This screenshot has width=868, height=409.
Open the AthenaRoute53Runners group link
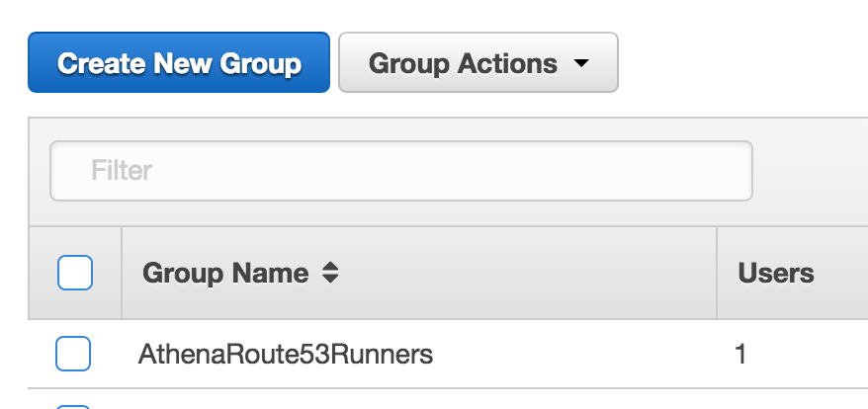pyautogui.click(x=286, y=354)
